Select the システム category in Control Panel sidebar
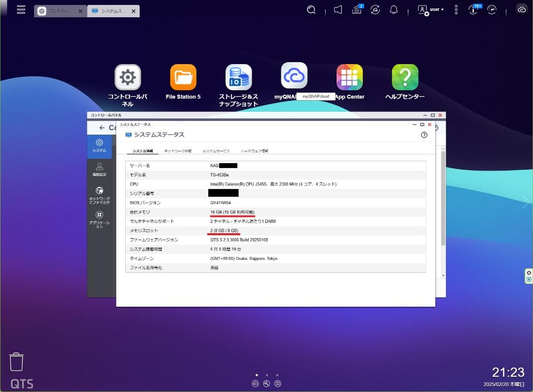 coord(99,145)
